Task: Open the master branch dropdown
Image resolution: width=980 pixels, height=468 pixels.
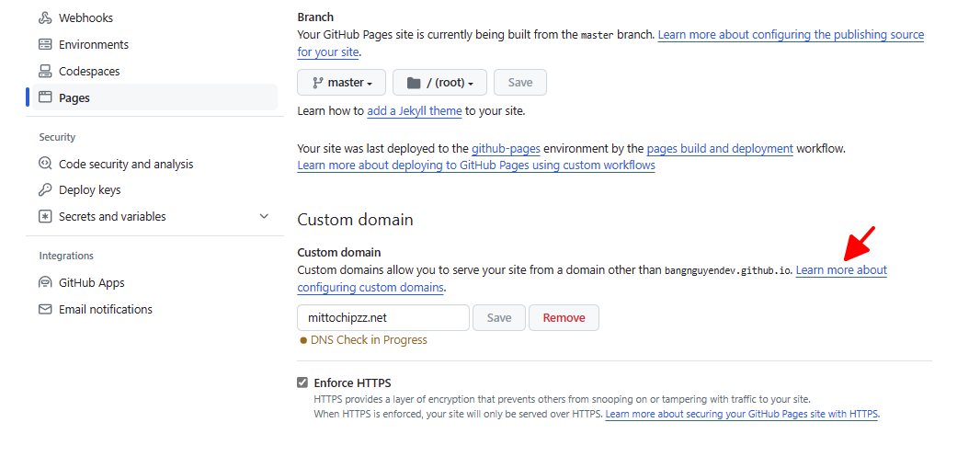Action: click(x=341, y=83)
